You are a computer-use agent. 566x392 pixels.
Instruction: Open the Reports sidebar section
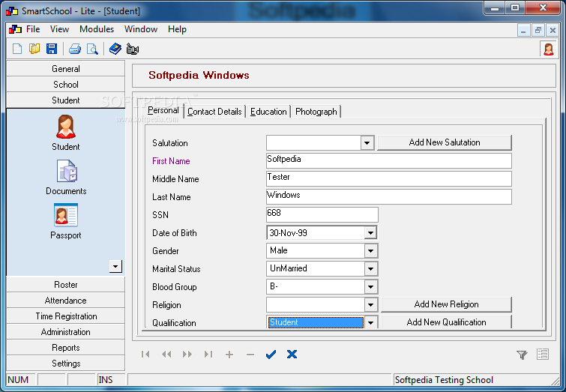[x=66, y=348]
